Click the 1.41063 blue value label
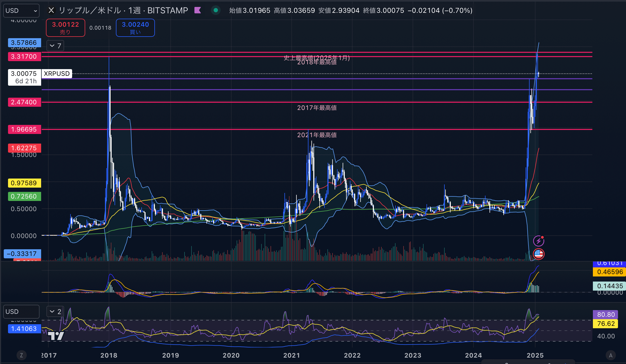Image resolution: width=626 pixels, height=364 pixels. pos(25,329)
